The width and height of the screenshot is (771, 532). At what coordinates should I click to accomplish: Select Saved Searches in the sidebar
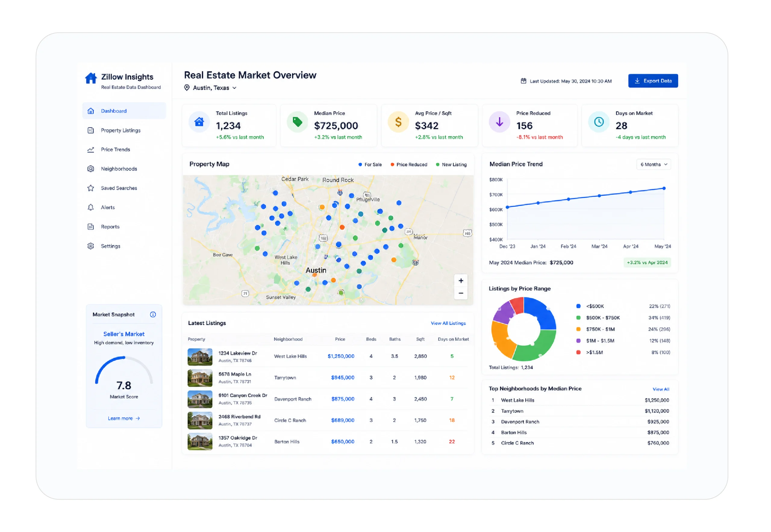coord(124,188)
